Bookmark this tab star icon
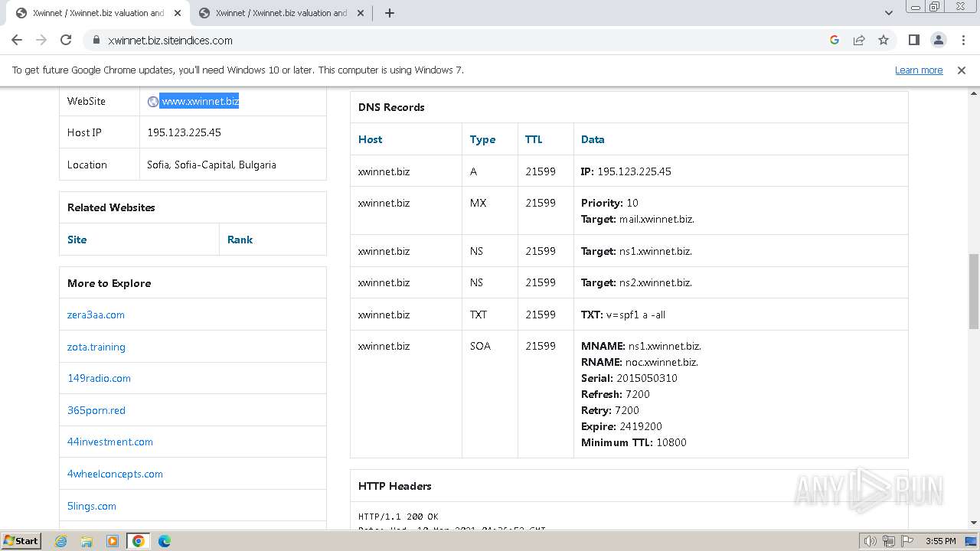 pos(884,40)
